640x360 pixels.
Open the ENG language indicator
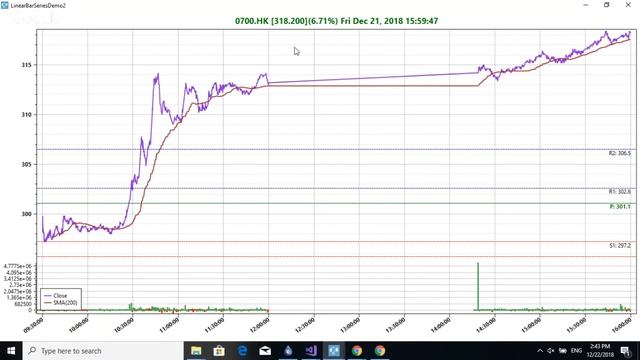coord(576,351)
